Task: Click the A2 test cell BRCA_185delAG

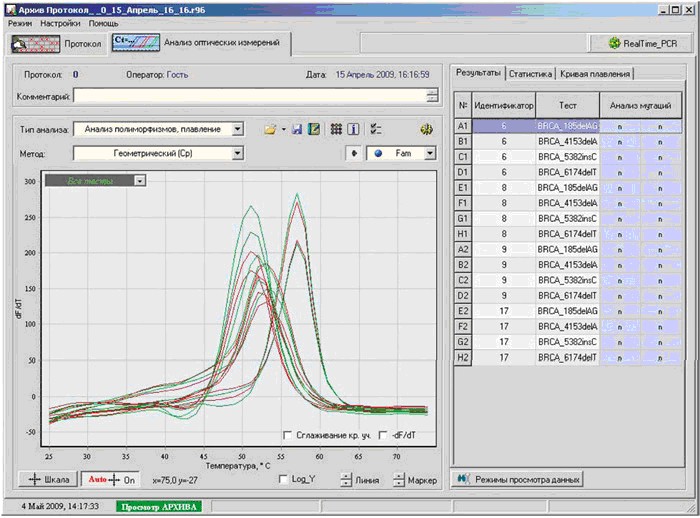Action: pyautogui.click(x=567, y=249)
